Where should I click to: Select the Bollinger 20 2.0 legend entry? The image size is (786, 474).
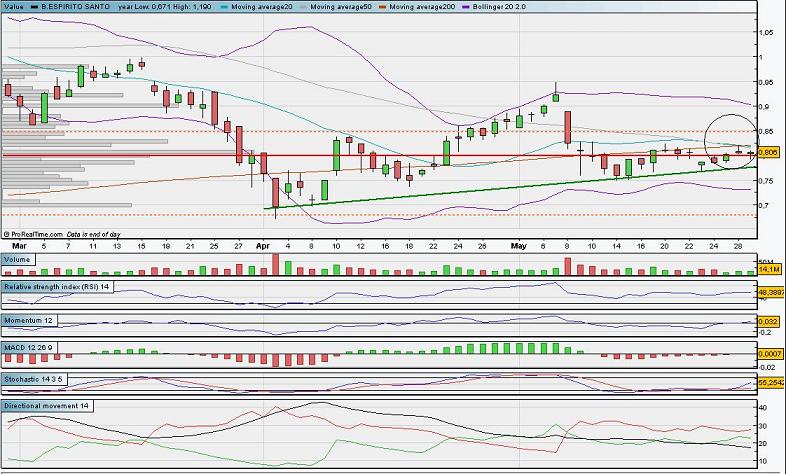point(498,7)
